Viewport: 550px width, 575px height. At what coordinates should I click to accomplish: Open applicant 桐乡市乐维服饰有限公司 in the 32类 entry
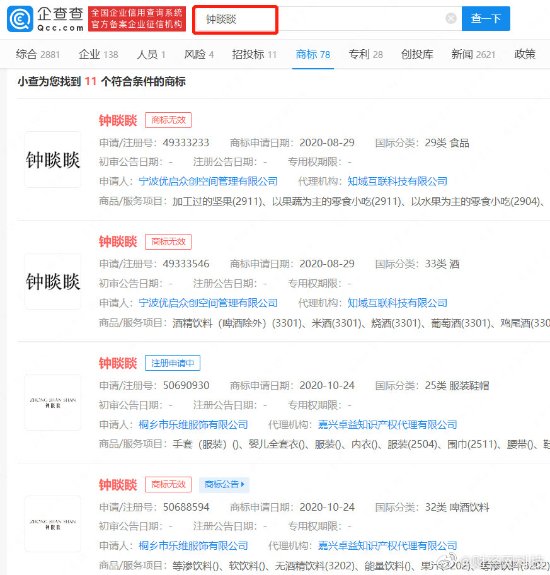coord(193,546)
